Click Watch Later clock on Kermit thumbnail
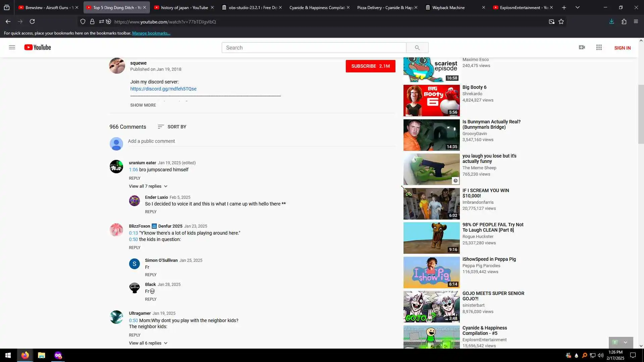Image resolution: width=644 pixels, height=362 pixels. (455, 181)
